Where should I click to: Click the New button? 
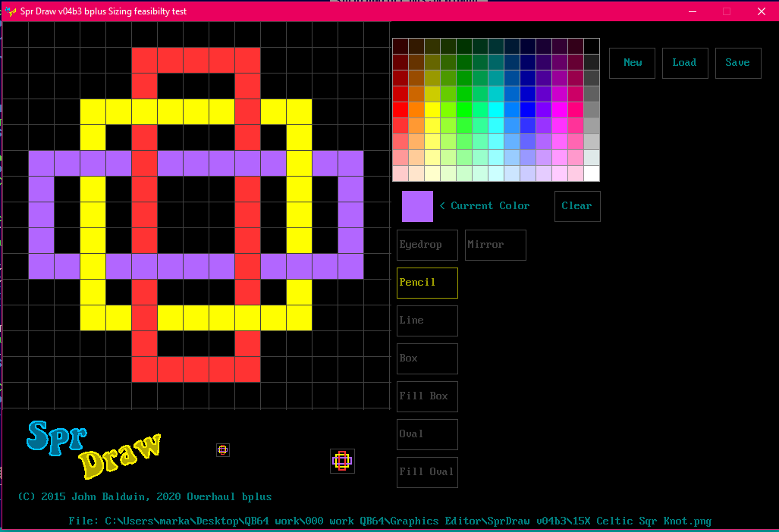click(x=632, y=63)
